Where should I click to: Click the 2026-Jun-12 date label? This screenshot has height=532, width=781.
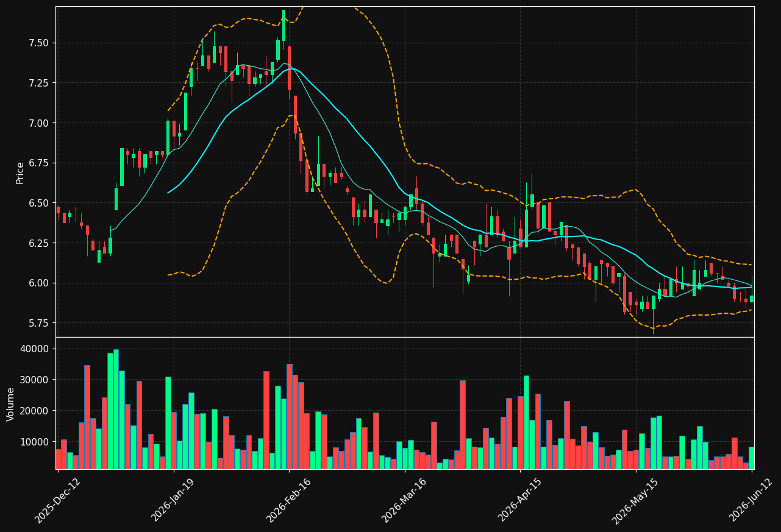coord(752,500)
